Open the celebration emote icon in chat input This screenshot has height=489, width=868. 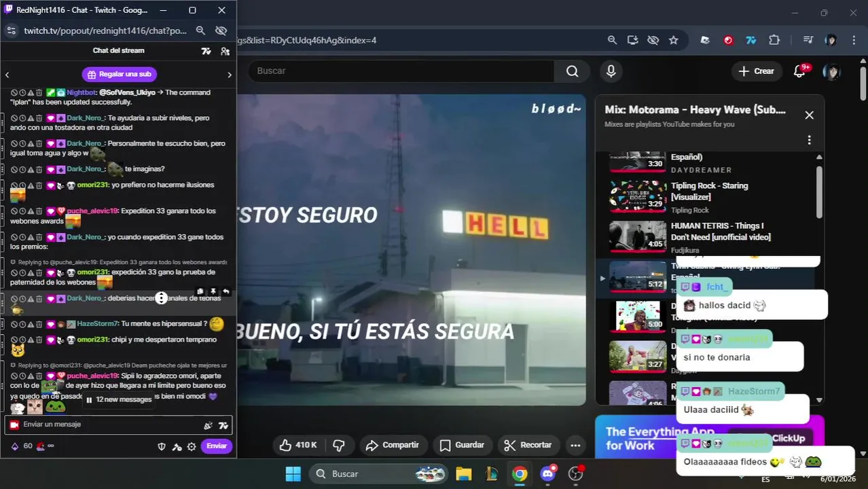pos(208,426)
